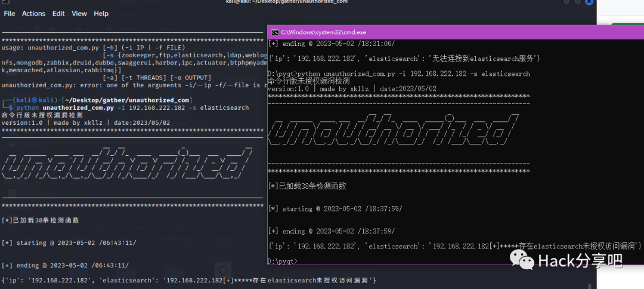Click '[*]已加载38条检测函数' in the Kali terminal
This screenshot has height=289, width=644.
click(x=41, y=220)
